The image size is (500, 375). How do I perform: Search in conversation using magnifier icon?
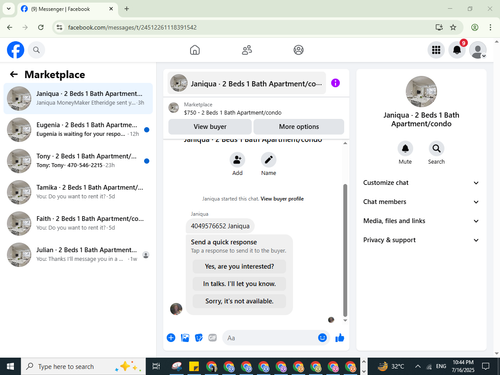[436, 149]
